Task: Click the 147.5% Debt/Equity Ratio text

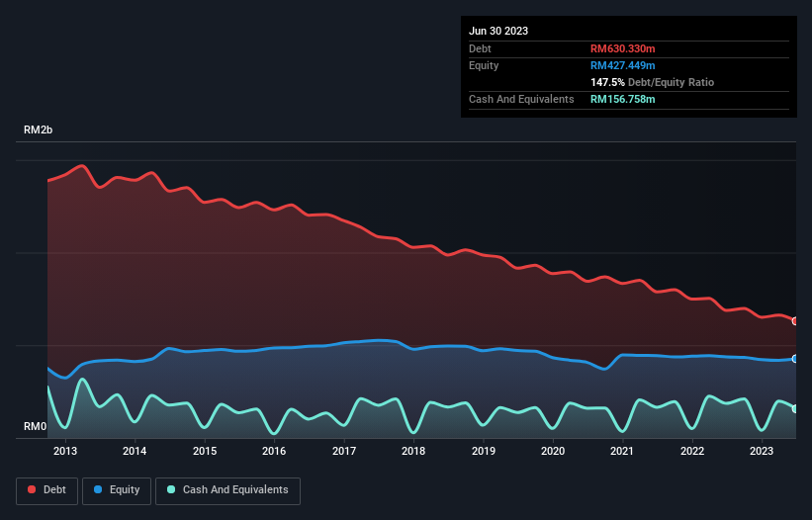Action: tap(652, 82)
